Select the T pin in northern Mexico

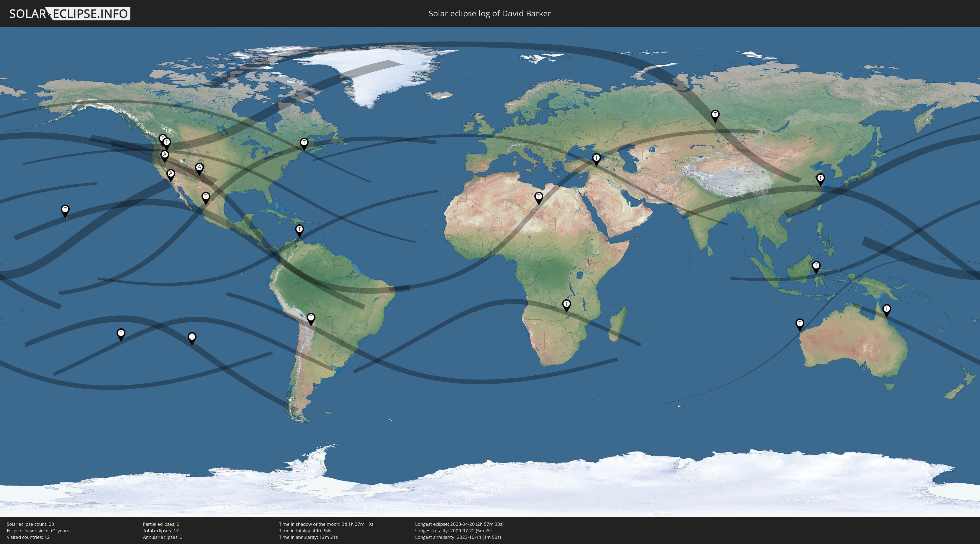click(206, 197)
